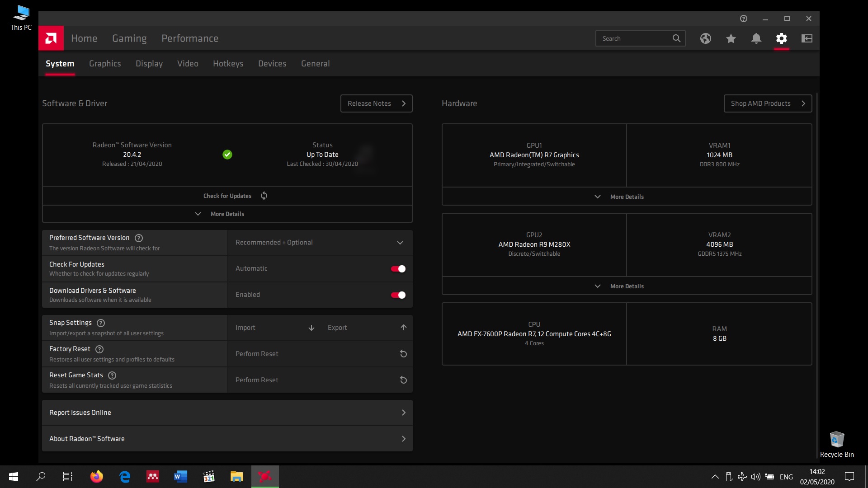Click Perform Reset for Factory Reset
The height and width of the screenshot is (488, 868).
pyautogui.click(x=320, y=354)
